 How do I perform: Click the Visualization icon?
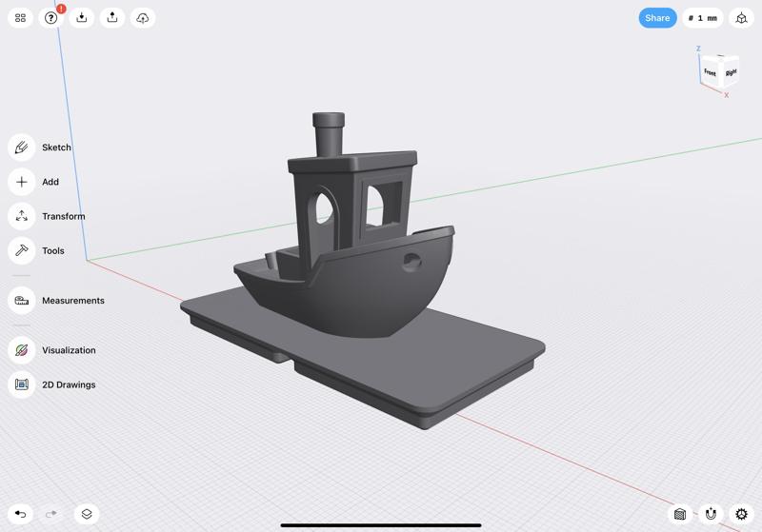[x=21, y=350]
